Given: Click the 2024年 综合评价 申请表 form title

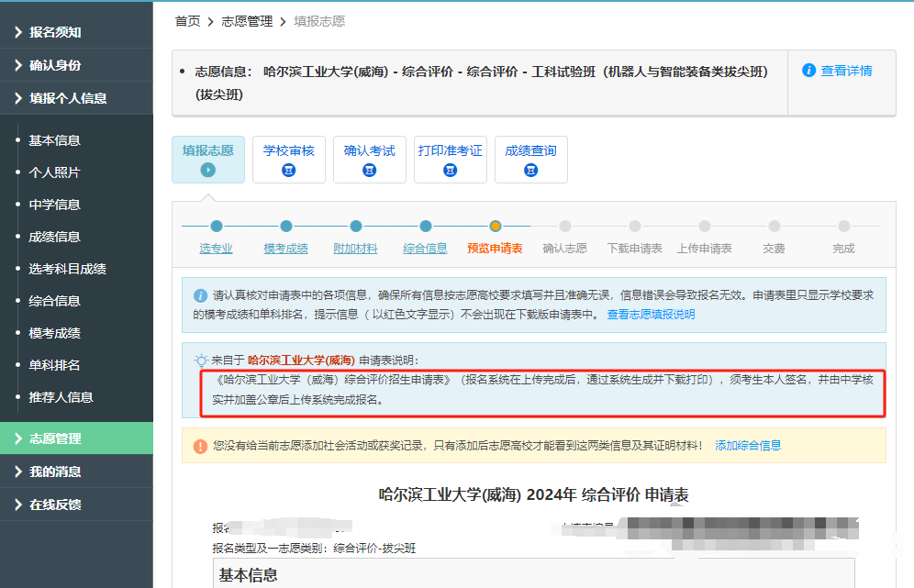Looking at the screenshot, I should [533, 495].
